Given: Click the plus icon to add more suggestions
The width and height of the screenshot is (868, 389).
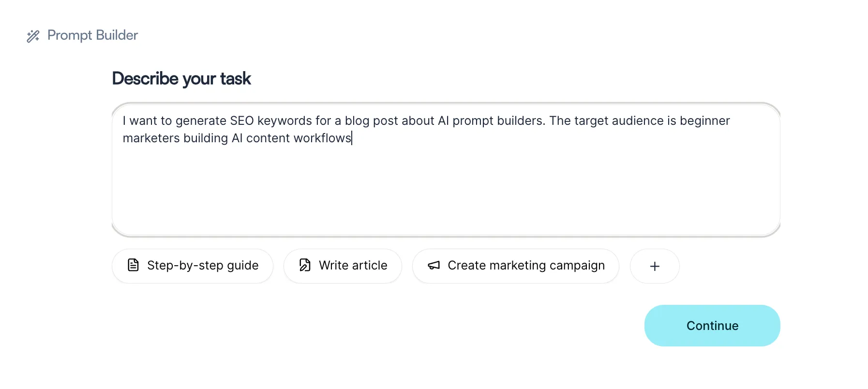Looking at the screenshot, I should click(655, 266).
